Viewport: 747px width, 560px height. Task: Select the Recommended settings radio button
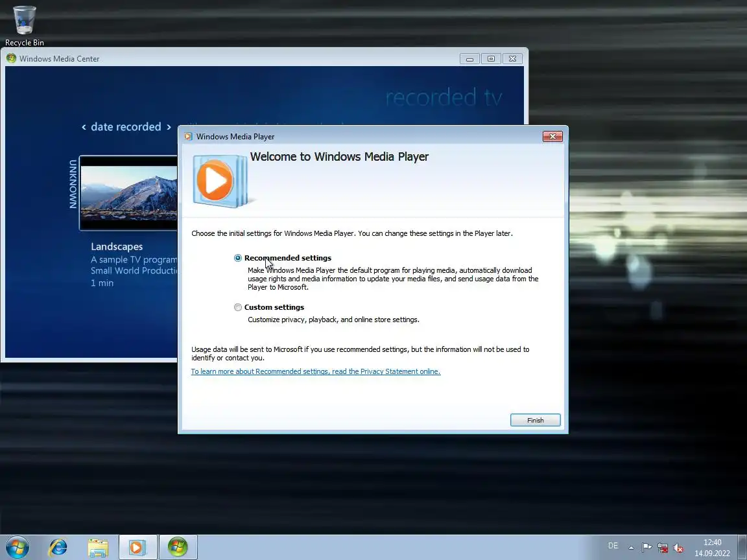(238, 258)
